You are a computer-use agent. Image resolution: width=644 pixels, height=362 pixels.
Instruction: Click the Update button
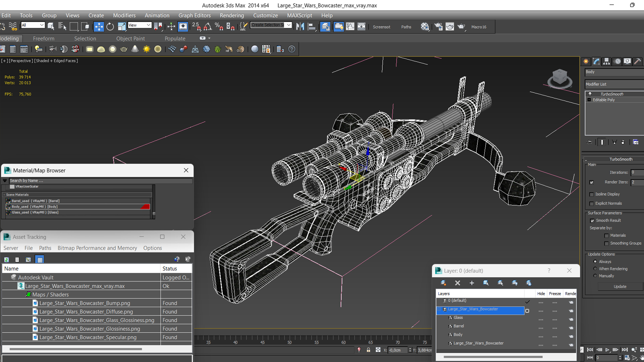[620, 287]
